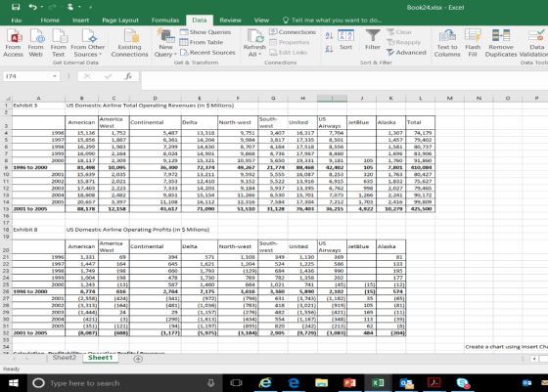Open the Sort dialog button
Screen dimensions: 548x392
(x=346, y=40)
